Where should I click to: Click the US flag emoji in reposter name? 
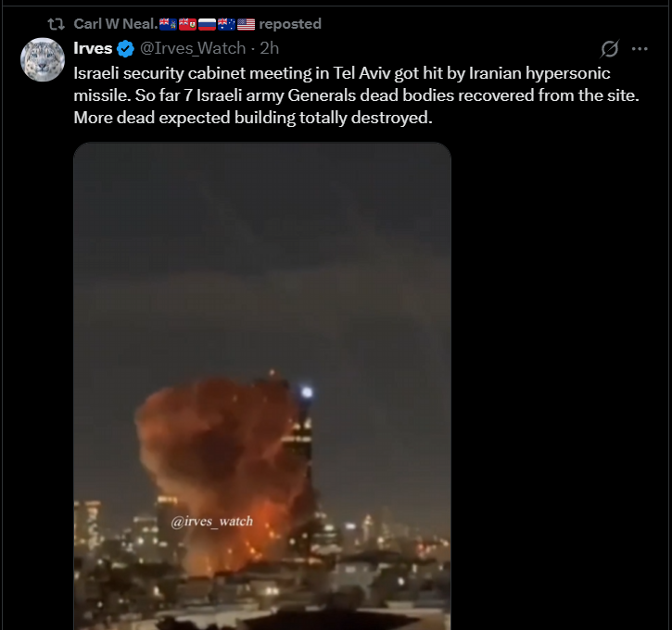[x=246, y=24]
